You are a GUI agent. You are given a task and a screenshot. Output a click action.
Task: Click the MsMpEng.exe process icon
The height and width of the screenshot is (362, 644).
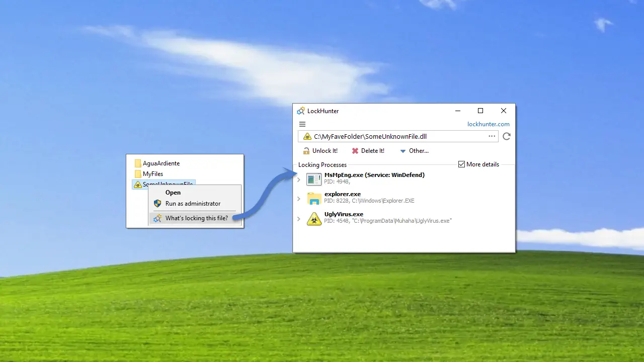point(313,179)
